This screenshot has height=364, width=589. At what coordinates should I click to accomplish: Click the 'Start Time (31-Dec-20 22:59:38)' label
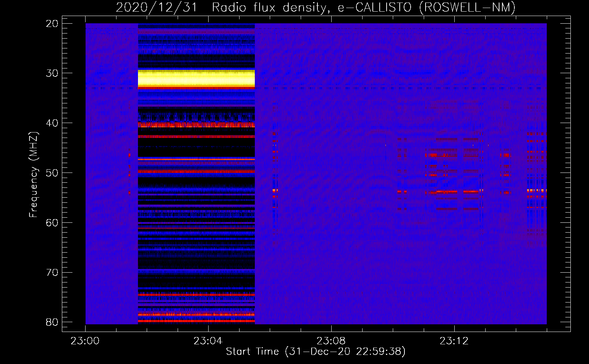316,352
